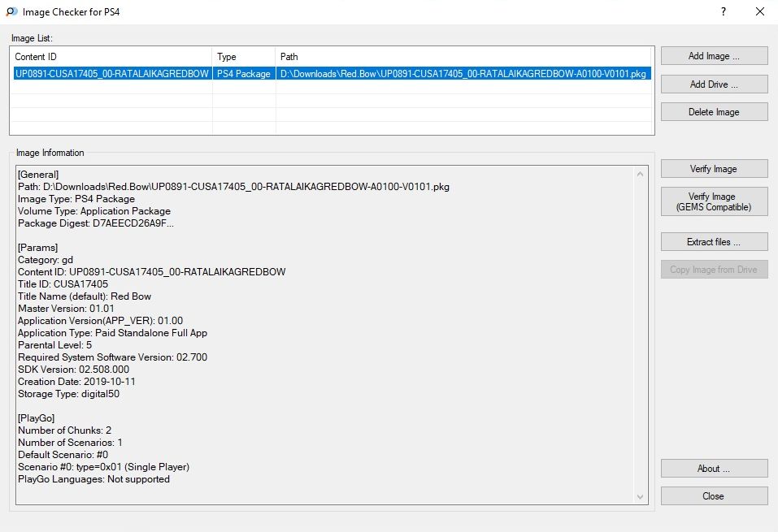The image size is (778, 532).
Task: Click the Required System Software Version: 02.700 line
Action: 113,357
